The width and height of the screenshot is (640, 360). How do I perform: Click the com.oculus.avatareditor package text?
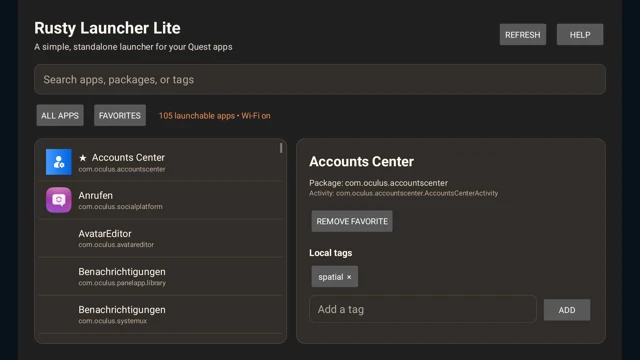[x=116, y=244]
